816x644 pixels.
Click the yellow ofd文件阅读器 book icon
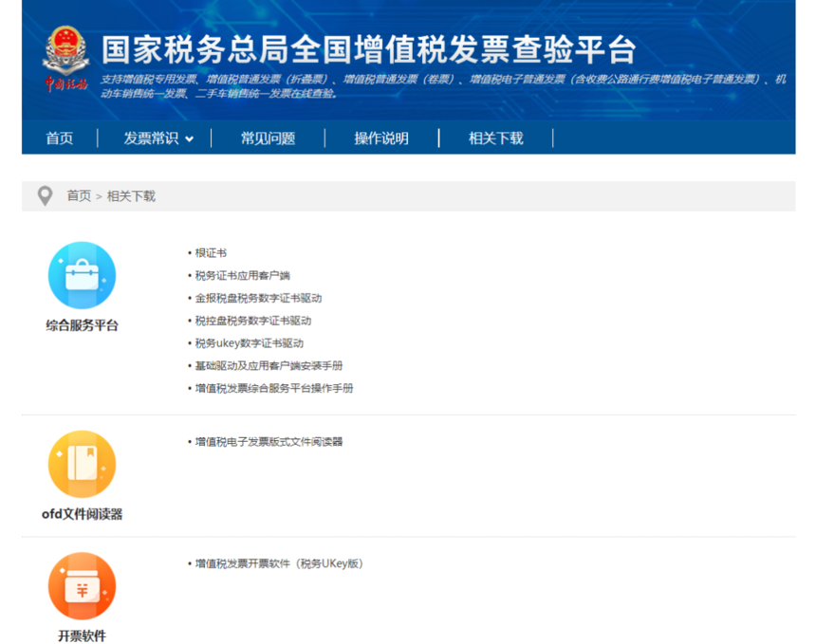[x=82, y=464]
